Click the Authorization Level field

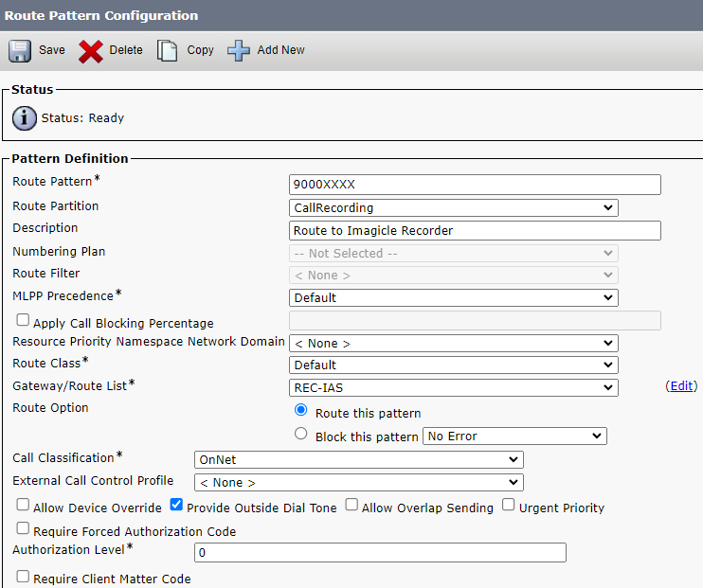[379, 552]
